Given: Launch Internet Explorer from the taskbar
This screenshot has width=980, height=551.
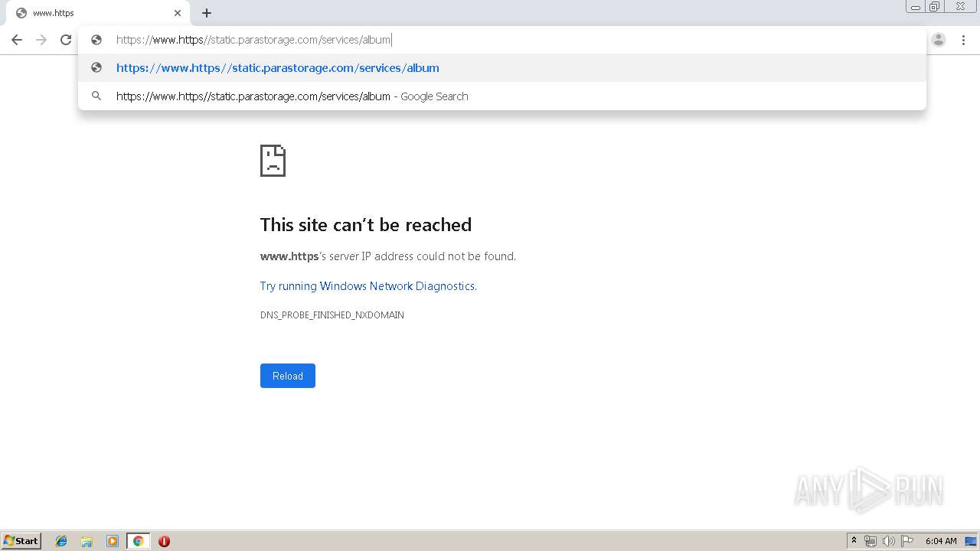Looking at the screenshot, I should (x=61, y=541).
